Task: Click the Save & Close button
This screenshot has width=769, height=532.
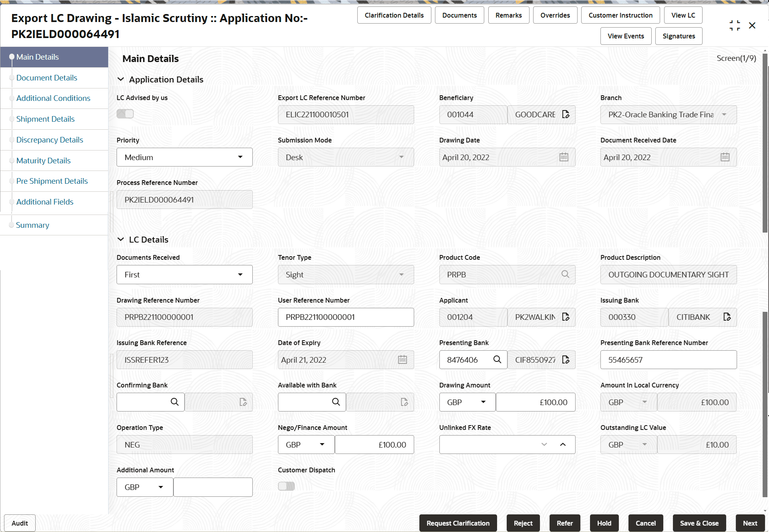Action: click(699, 523)
